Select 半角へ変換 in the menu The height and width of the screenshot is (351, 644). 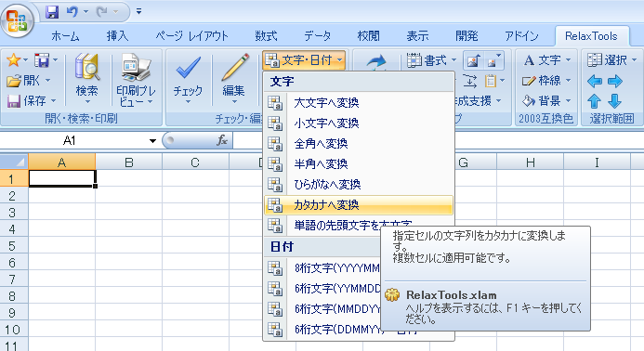tap(359, 164)
